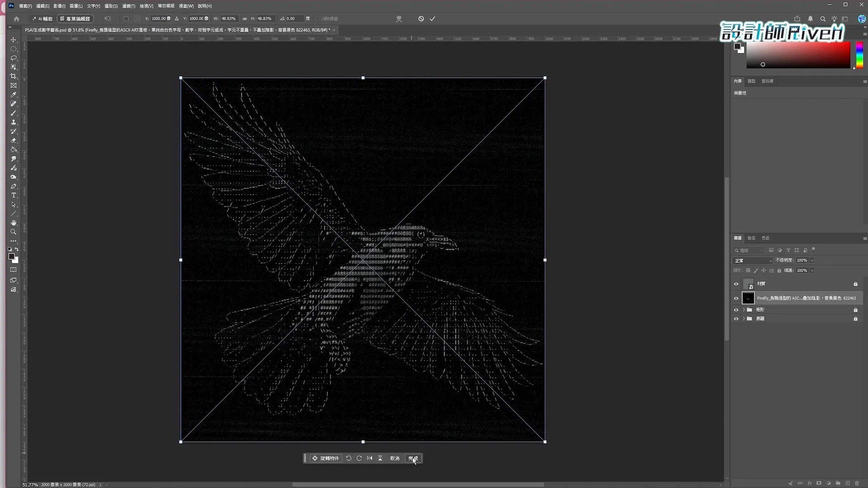This screenshot has height=488, width=868.
Task: Hide the Firefly ASCII art layer
Action: click(x=736, y=298)
